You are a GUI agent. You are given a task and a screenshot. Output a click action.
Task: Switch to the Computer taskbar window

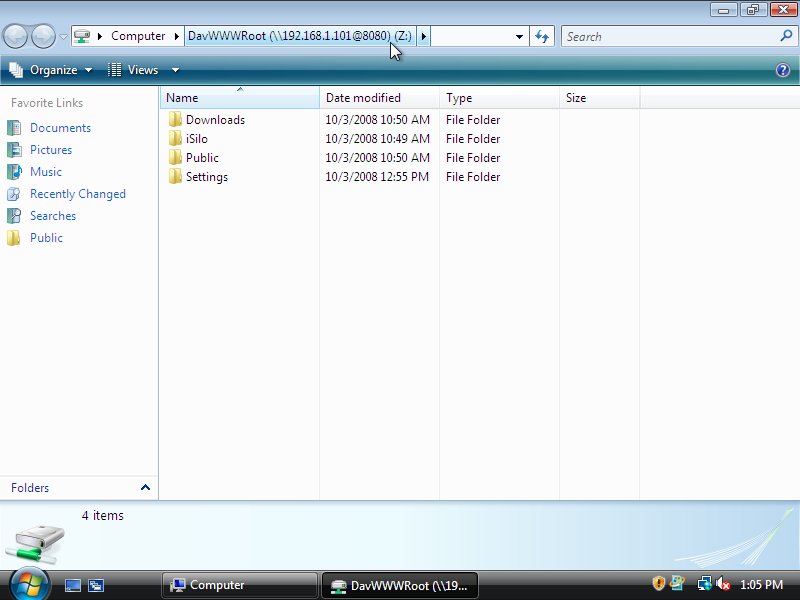click(x=238, y=585)
